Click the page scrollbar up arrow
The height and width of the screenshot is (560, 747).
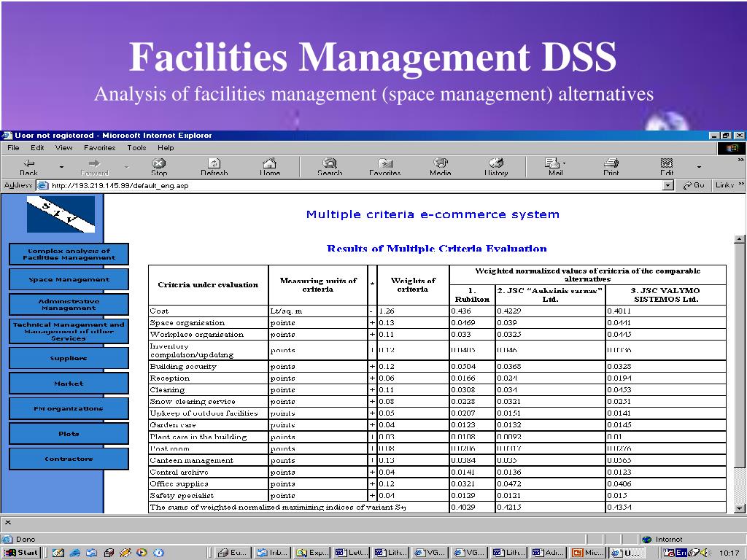click(740, 239)
